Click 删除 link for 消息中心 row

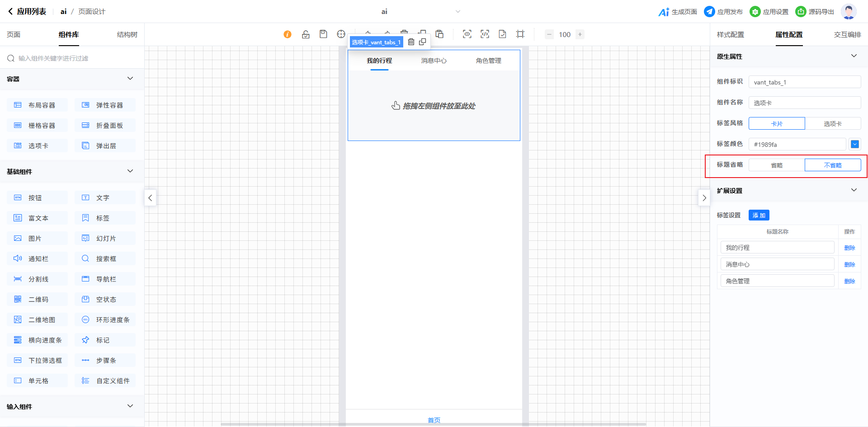click(849, 264)
